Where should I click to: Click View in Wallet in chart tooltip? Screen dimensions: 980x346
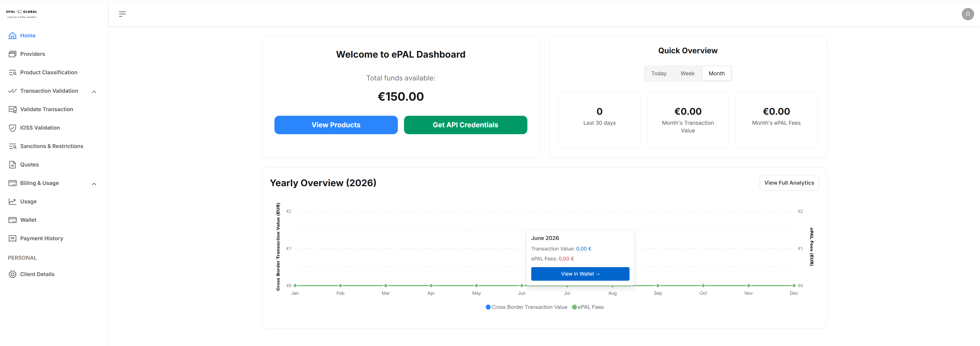point(580,274)
